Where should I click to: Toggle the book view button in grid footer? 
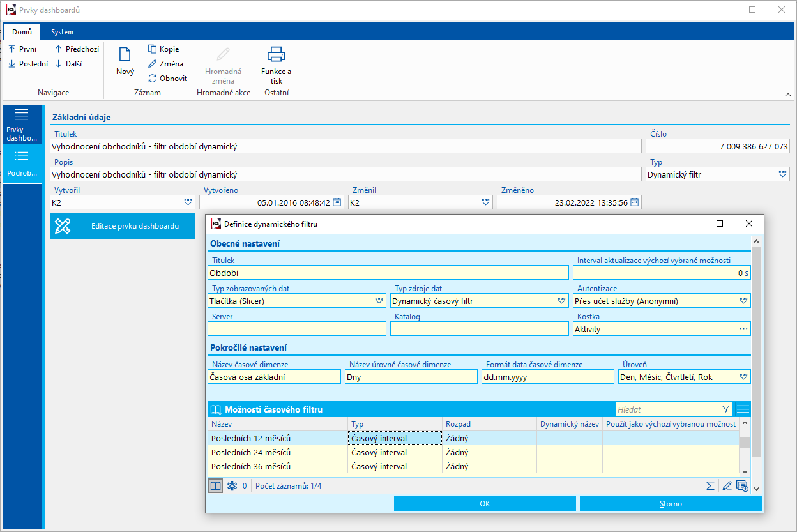[216, 486]
